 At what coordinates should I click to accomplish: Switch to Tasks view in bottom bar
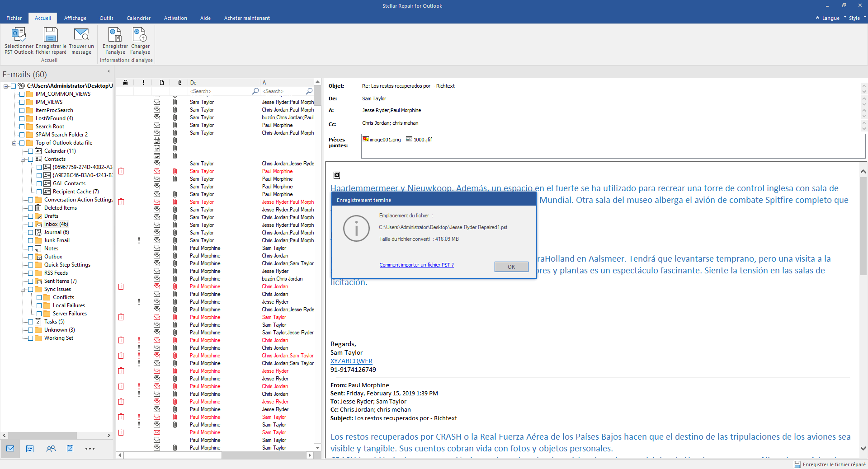[x=70, y=449]
